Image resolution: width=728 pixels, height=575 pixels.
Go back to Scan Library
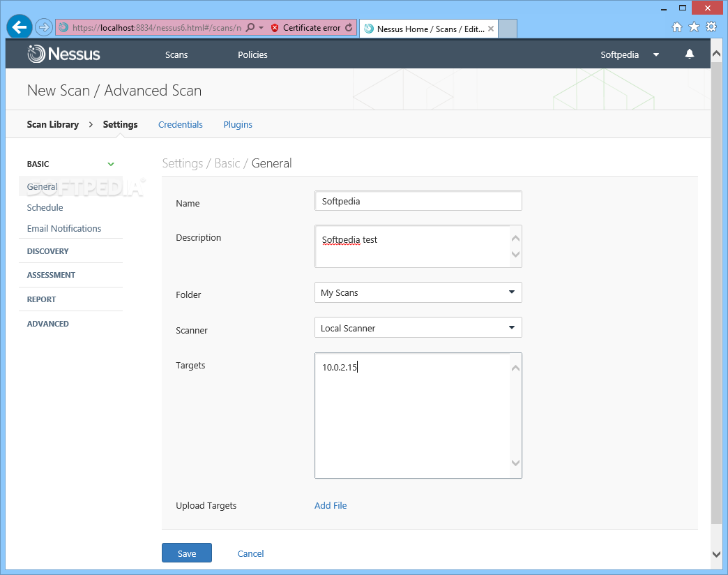click(53, 124)
